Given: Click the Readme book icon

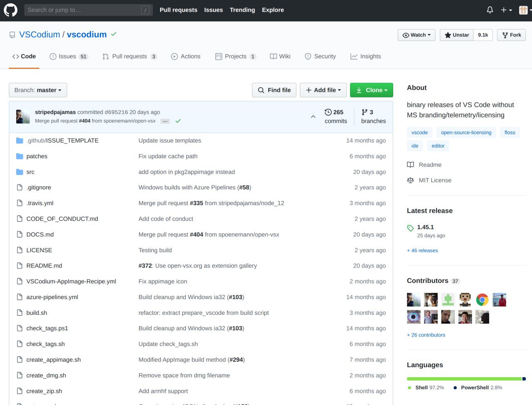Looking at the screenshot, I should 410,164.
